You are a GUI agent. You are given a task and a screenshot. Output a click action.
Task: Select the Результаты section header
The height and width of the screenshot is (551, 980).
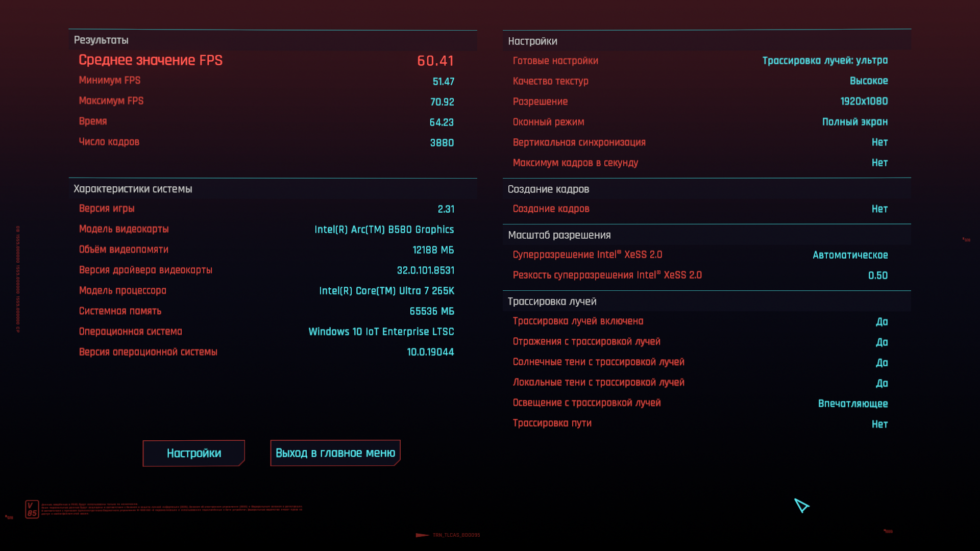click(x=101, y=40)
